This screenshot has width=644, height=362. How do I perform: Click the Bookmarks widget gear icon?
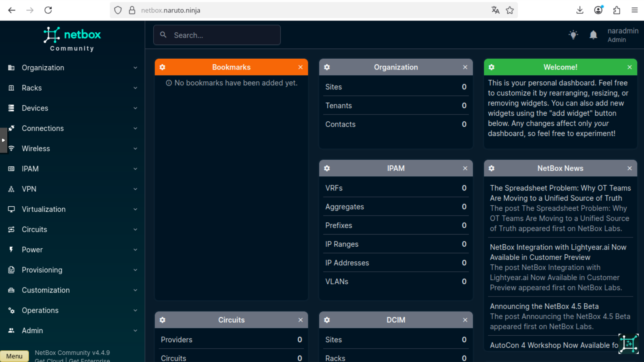point(163,67)
